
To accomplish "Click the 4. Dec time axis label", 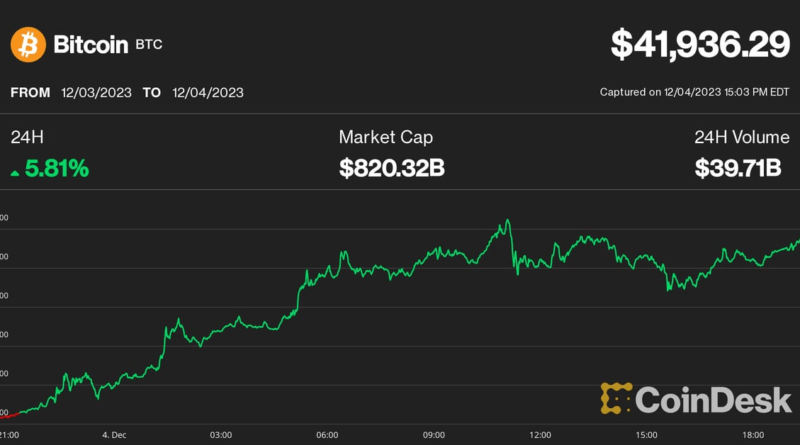I will 112,435.
